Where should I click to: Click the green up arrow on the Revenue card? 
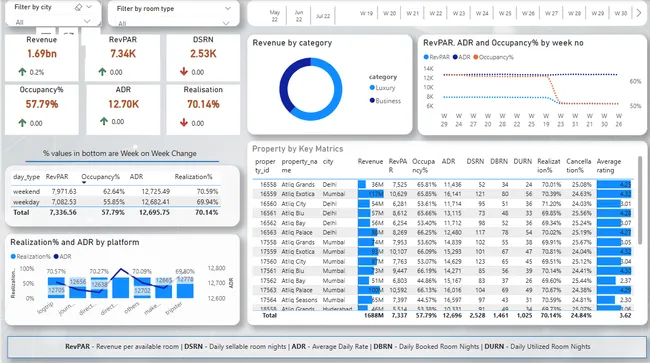click(22, 72)
